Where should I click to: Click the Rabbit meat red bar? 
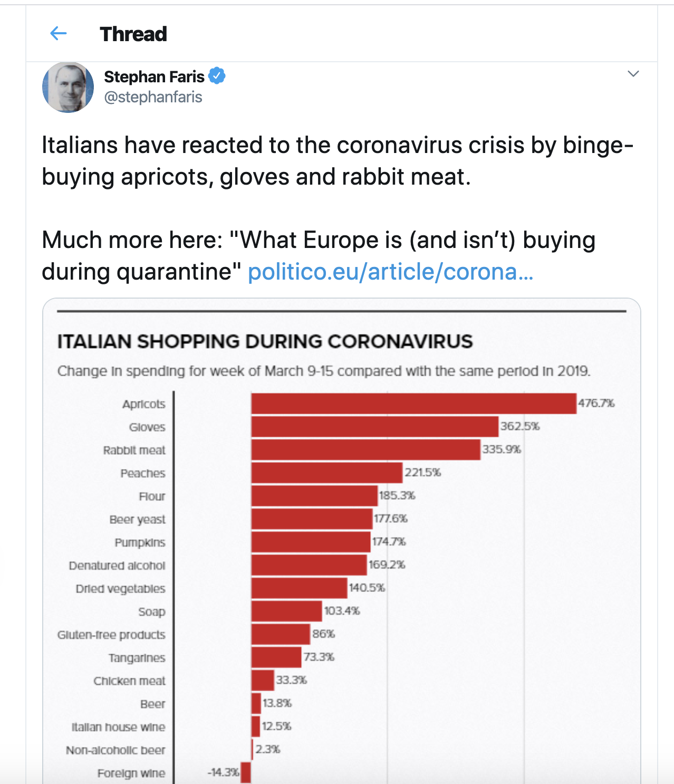(365, 450)
